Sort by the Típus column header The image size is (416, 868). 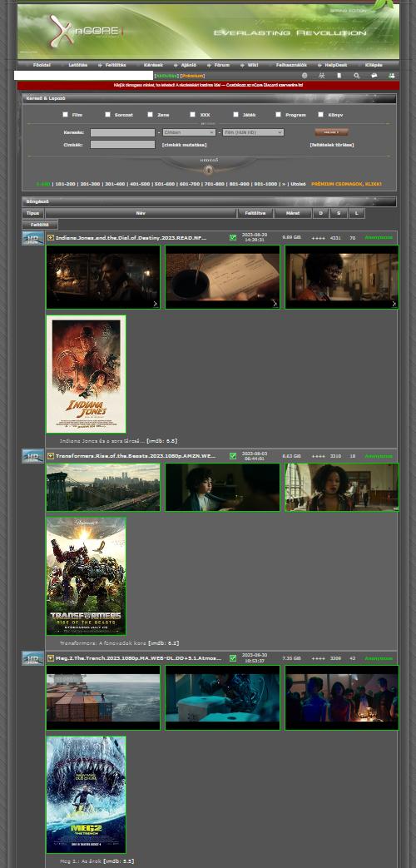click(x=33, y=213)
